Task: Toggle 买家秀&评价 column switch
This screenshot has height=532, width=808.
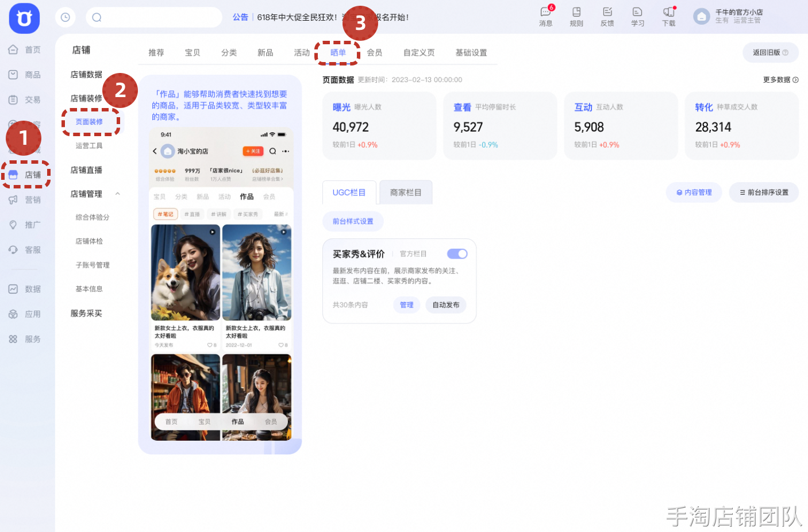Action: 457,254
